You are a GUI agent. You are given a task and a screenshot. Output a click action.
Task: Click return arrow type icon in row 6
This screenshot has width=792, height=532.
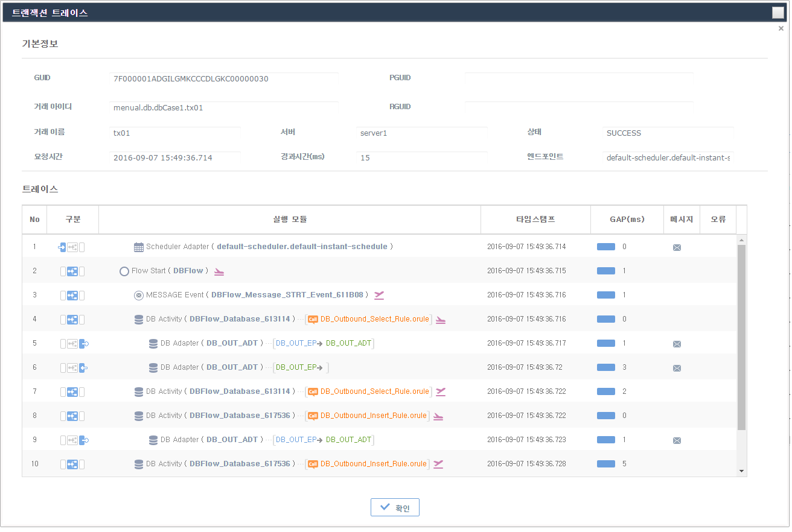84,367
